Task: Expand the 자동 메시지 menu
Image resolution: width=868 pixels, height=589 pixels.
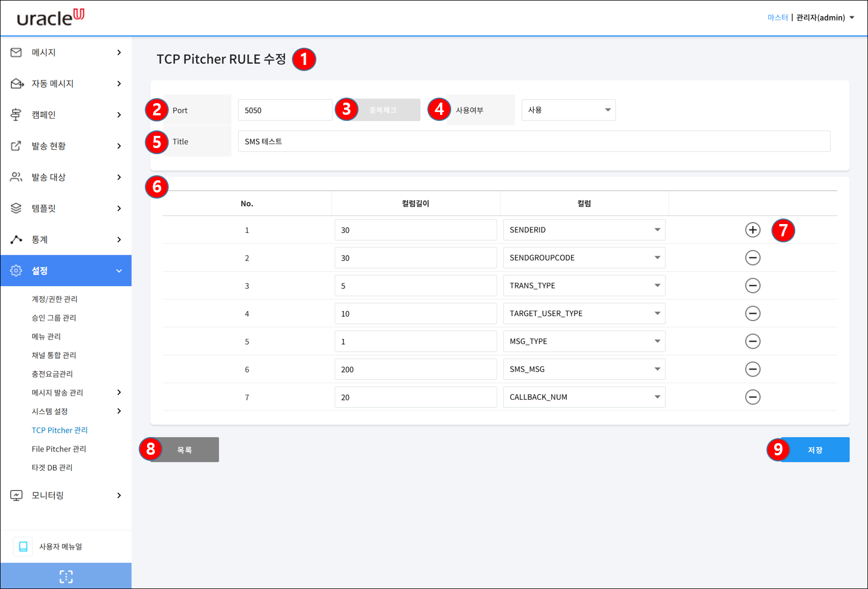Action: 119,83
